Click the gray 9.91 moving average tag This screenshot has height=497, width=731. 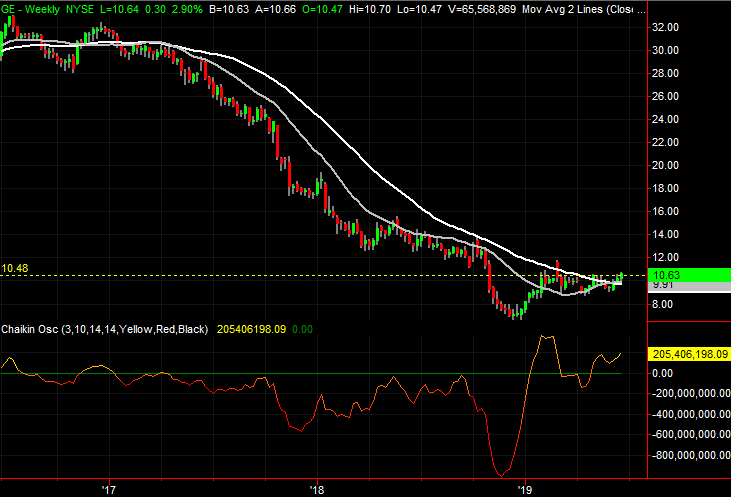click(690, 286)
